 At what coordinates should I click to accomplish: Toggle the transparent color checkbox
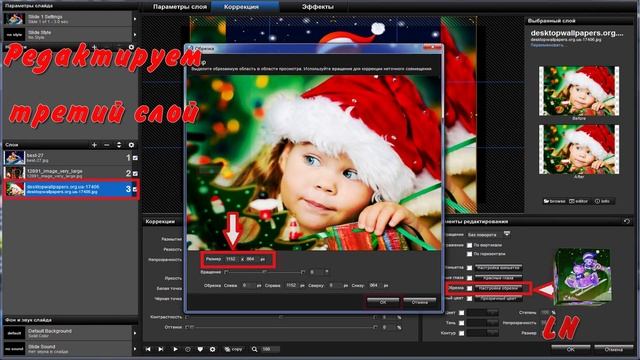(x=469, y=298)
